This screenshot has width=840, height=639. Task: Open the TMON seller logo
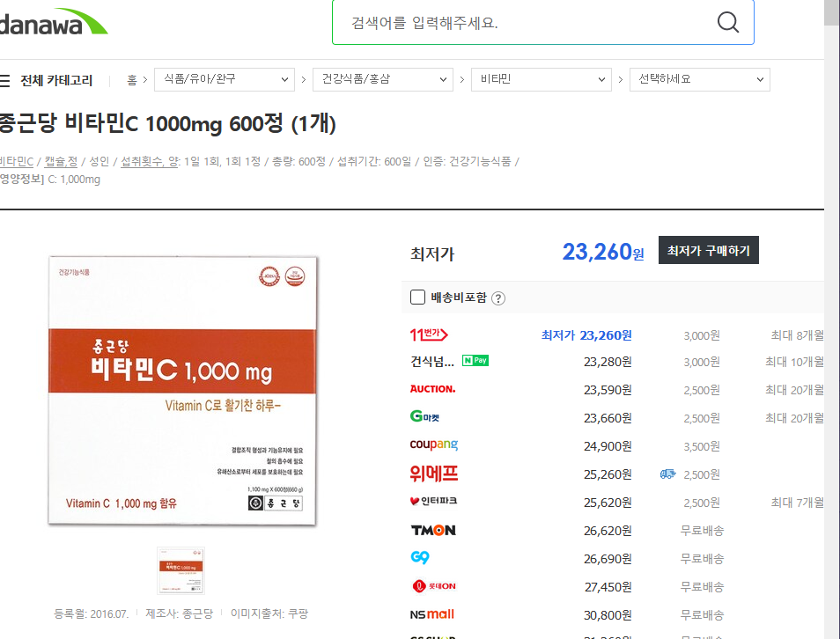(433, 530)
